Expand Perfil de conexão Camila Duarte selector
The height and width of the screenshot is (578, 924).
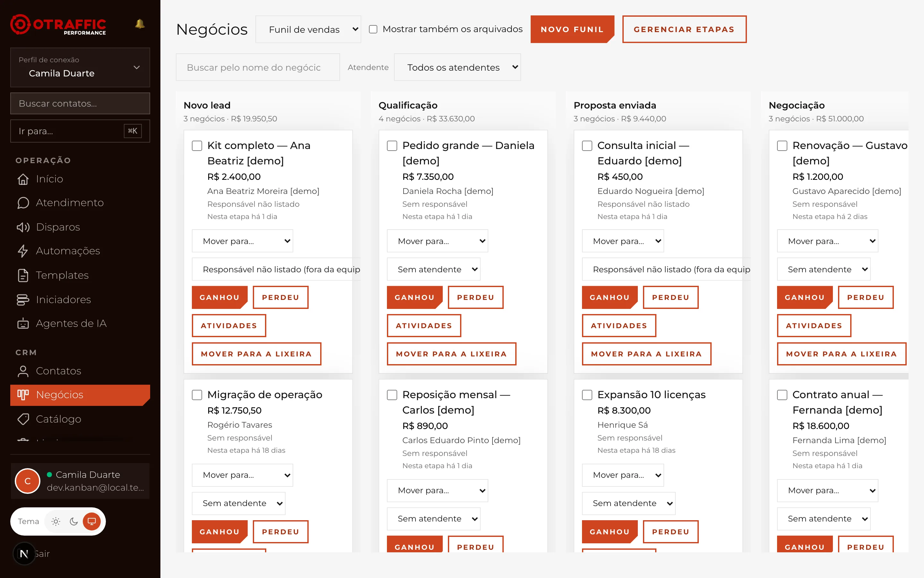tap(80, 67)
